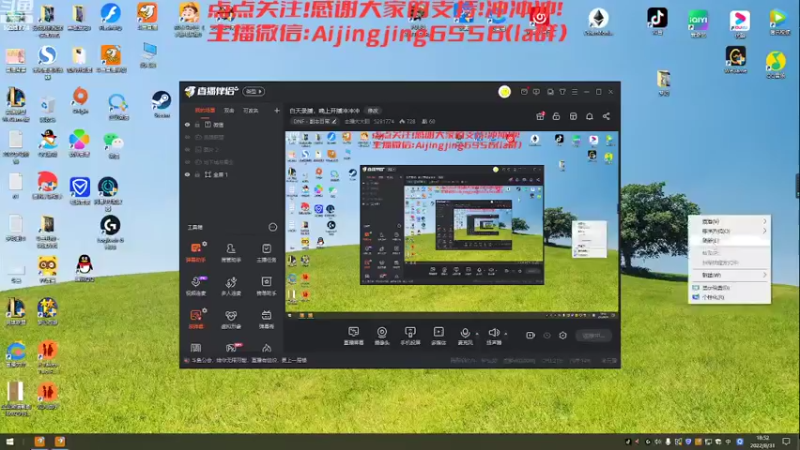Choose 刷新(E) in the desktop context menu
The image size is (800, 450).
click(x=730, y=240)
